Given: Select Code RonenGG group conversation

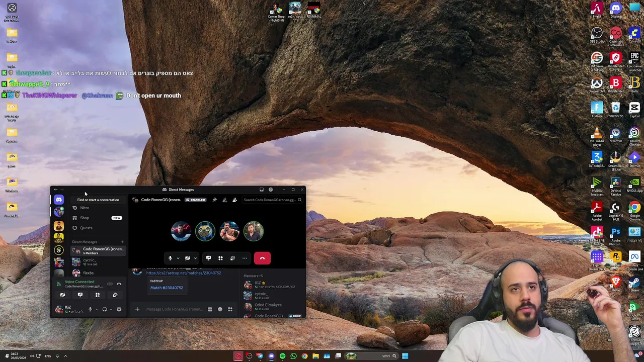Looking at the screenshot, I should (x=98, y=250).
